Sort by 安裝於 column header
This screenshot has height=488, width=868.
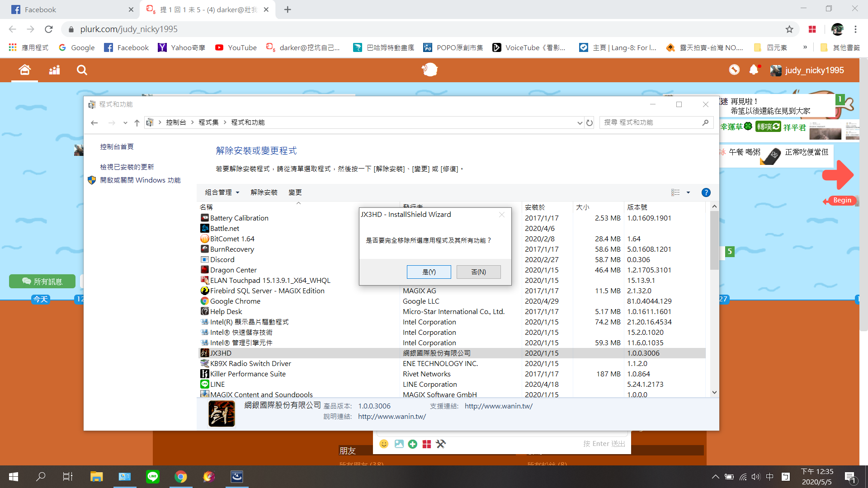547,207
